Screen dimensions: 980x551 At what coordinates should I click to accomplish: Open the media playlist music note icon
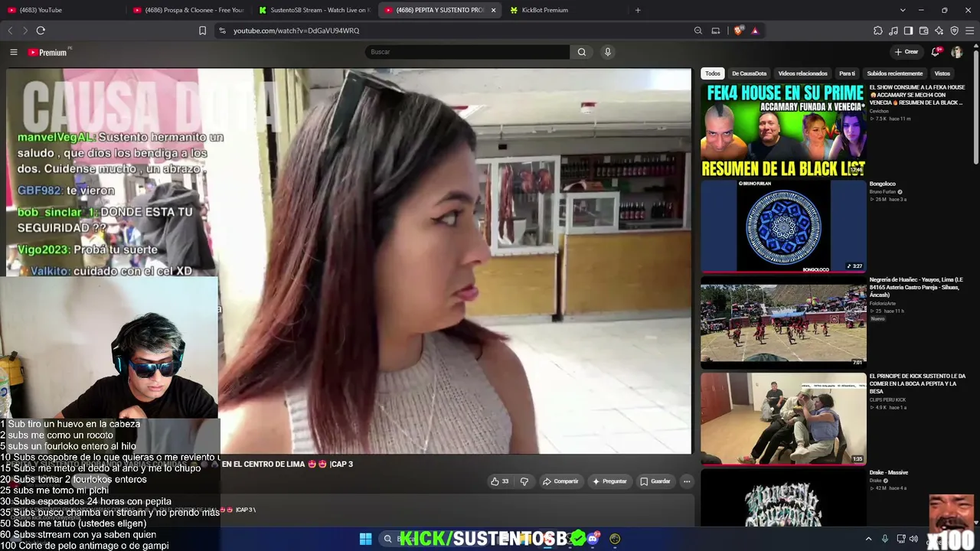(x=893, y=31)
